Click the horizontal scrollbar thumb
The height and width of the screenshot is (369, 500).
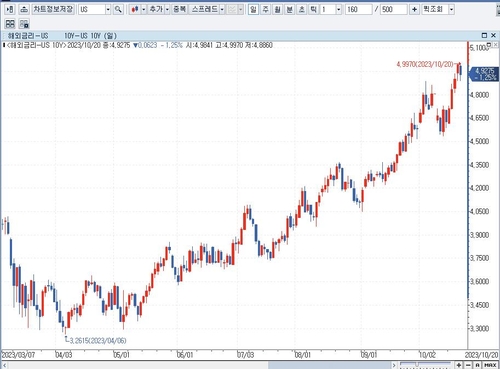pos(329,365)
